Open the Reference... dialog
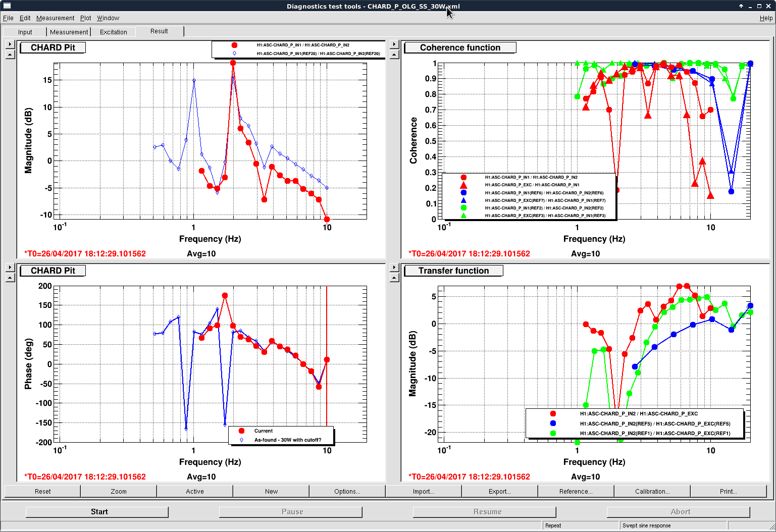Screen dimensions: 776x532 (x=576, y=491)
